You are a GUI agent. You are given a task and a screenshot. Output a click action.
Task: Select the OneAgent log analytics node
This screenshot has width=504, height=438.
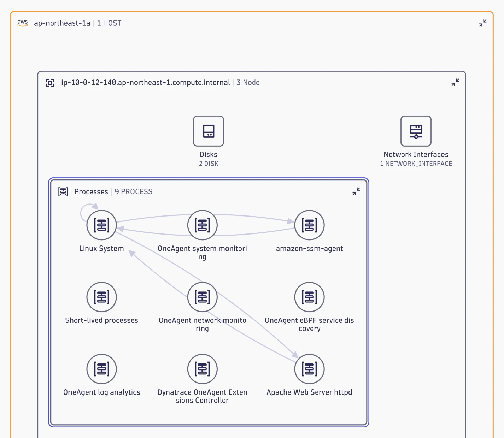102,369
